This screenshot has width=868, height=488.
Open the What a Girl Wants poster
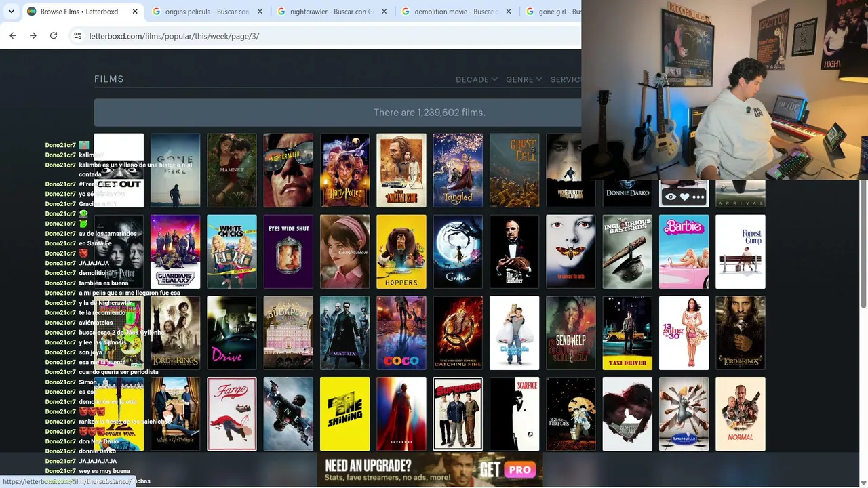coord(175,414)
